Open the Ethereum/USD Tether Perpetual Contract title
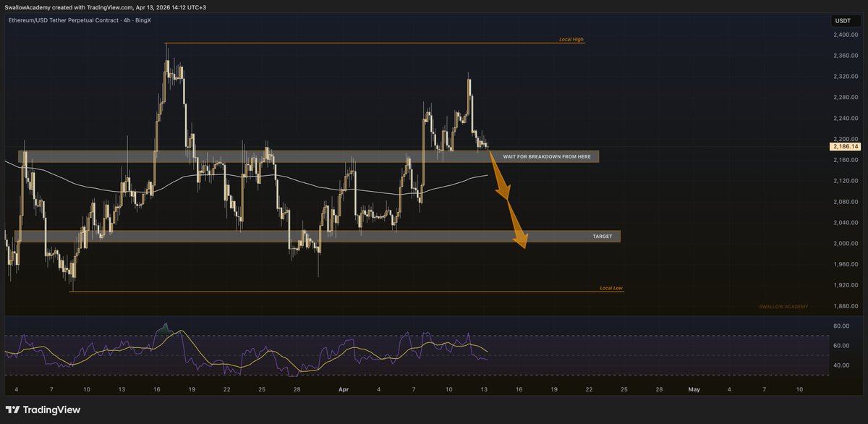Image resolution: width=868 pixels, height=424 pixels. click(78, 21)
